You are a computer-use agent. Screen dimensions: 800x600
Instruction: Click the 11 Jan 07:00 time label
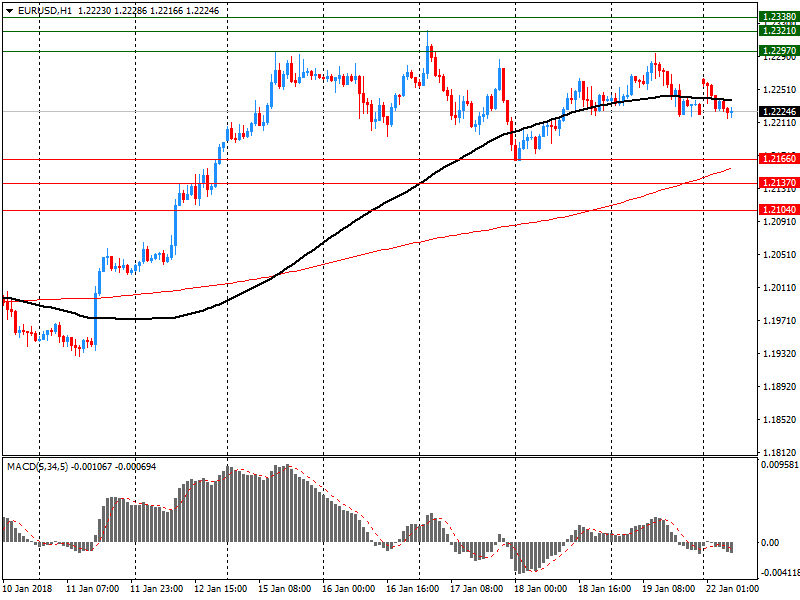[92, 589]
